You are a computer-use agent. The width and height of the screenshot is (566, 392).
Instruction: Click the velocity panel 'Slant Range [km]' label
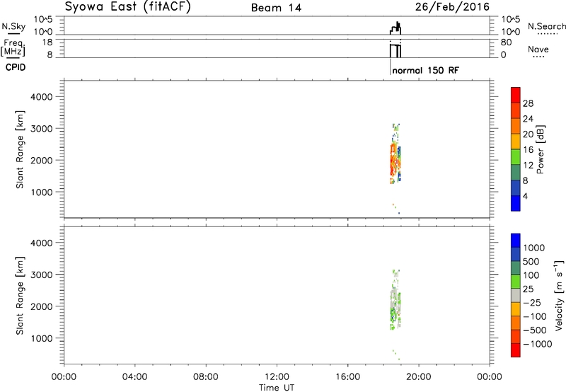[x=20, y=296]
